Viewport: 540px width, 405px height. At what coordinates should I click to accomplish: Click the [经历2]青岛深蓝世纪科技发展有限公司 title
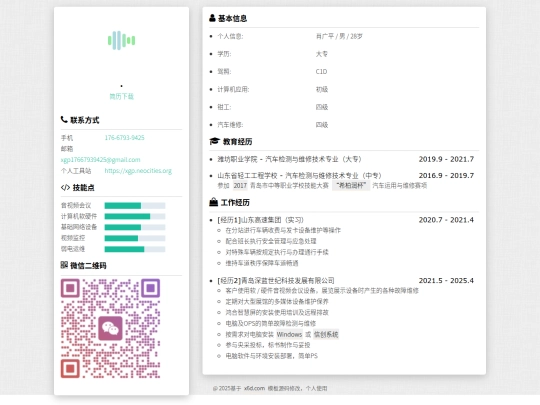276,281
